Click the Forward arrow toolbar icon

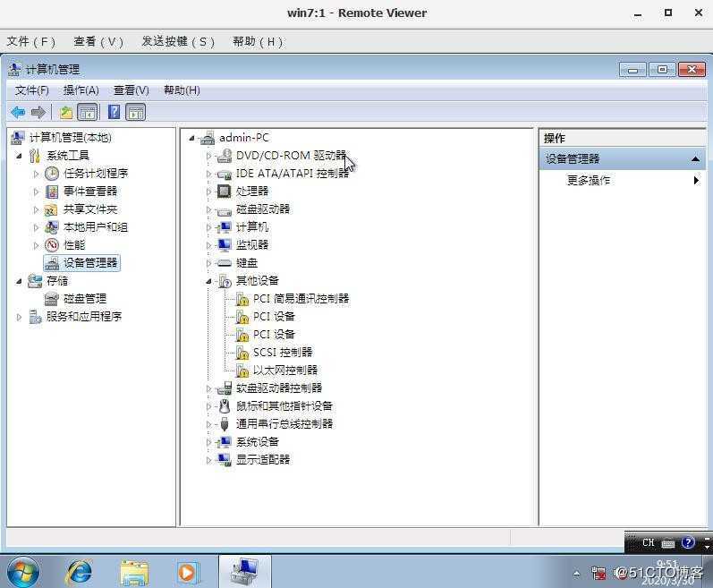(x=38, y=113)
